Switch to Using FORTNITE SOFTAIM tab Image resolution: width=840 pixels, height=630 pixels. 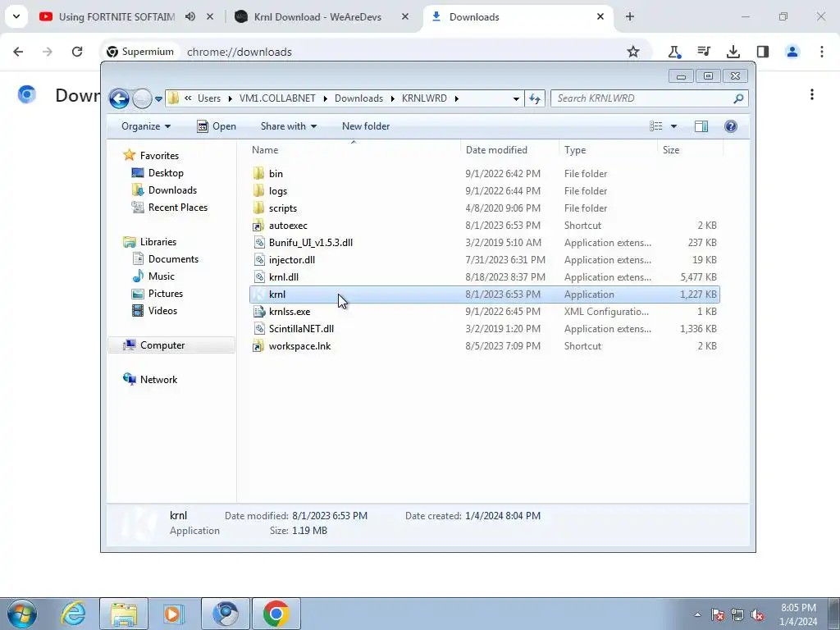116,17
